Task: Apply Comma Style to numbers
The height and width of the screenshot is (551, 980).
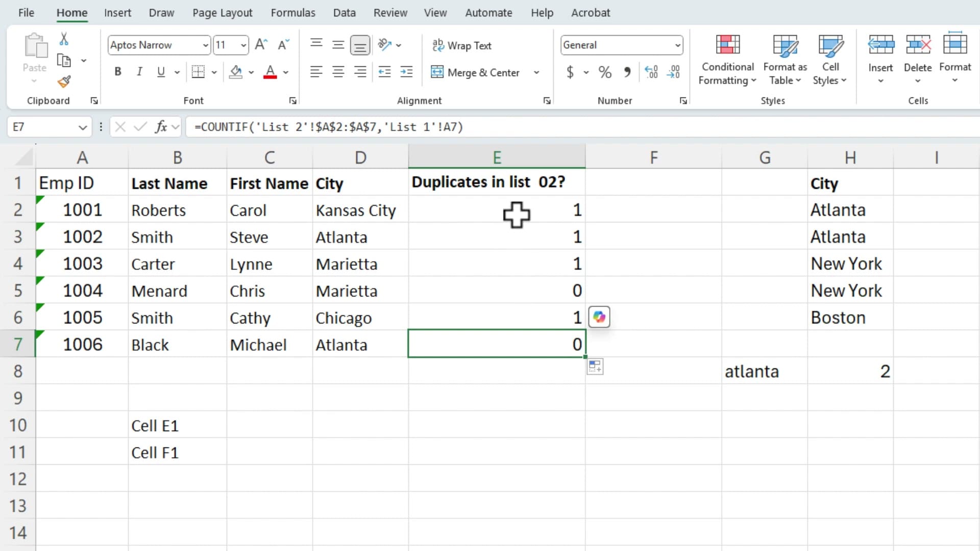Action: point(627,72)
